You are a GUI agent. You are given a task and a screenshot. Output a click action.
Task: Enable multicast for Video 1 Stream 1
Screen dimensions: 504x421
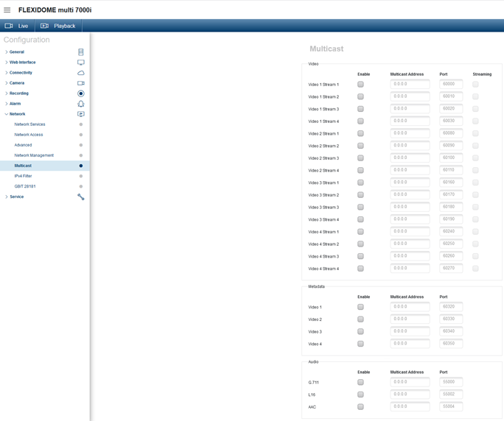pos(360,85)
